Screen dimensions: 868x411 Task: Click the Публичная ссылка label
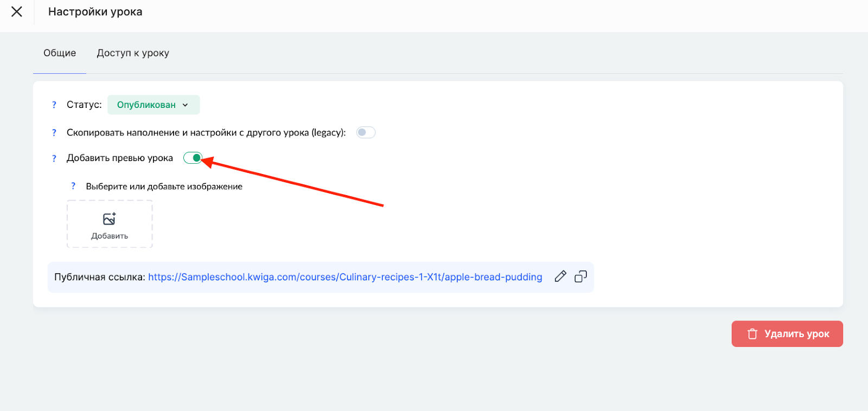[99, 277]
